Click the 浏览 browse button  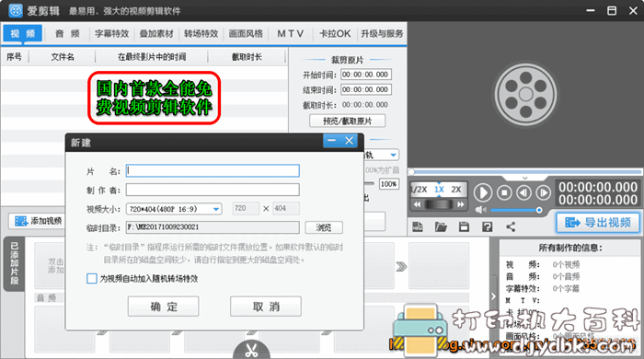coord(324,227)
